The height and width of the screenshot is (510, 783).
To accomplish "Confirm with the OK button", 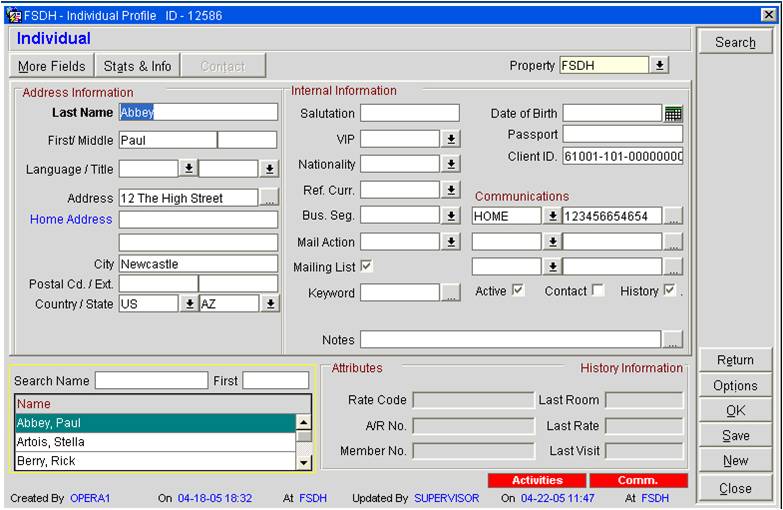I will (x=735, y=411).
